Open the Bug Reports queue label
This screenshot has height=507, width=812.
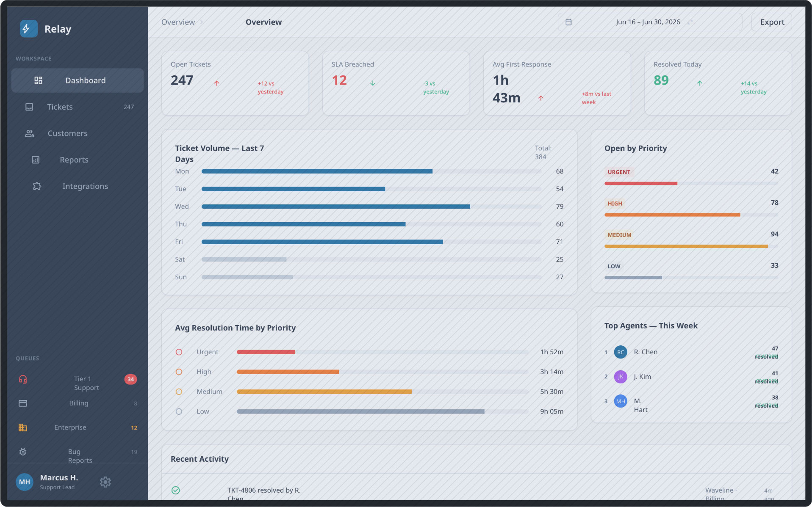(x=80, y=456)
